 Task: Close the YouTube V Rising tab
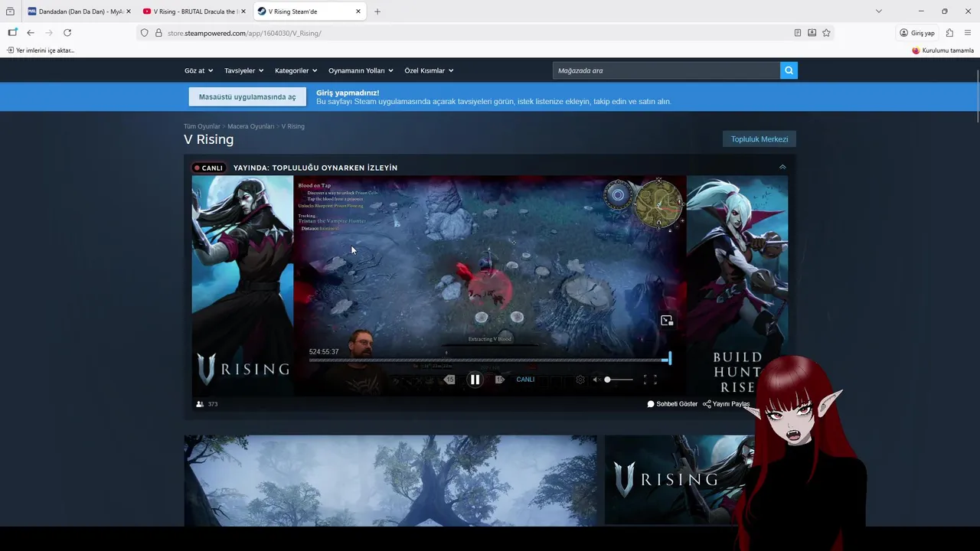[243, 11]
